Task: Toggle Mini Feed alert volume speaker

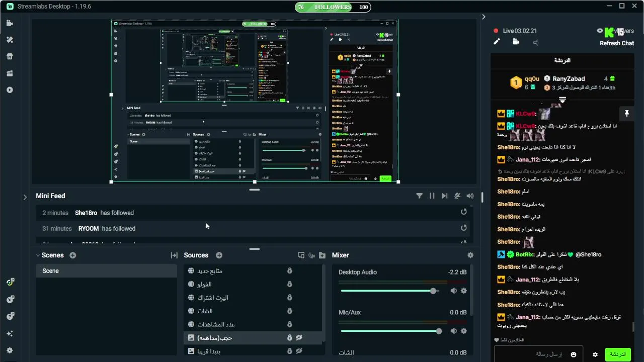Action: coord(470,196)
